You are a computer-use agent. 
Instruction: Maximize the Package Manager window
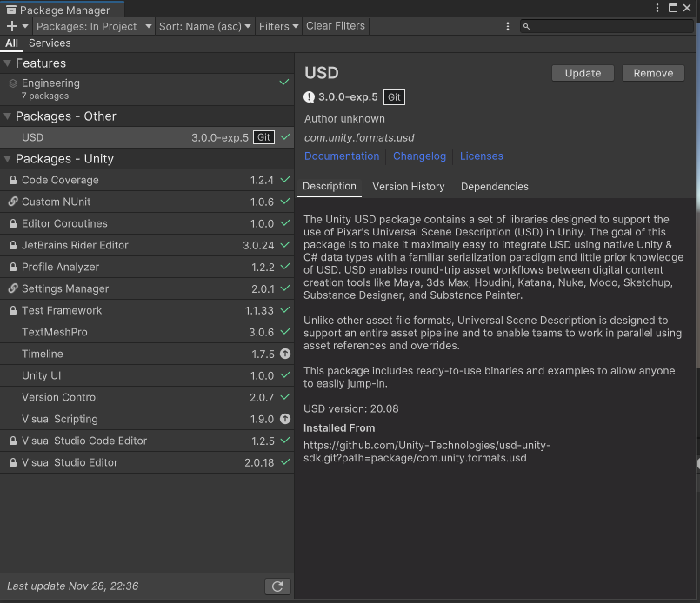[x=673, y=8]
